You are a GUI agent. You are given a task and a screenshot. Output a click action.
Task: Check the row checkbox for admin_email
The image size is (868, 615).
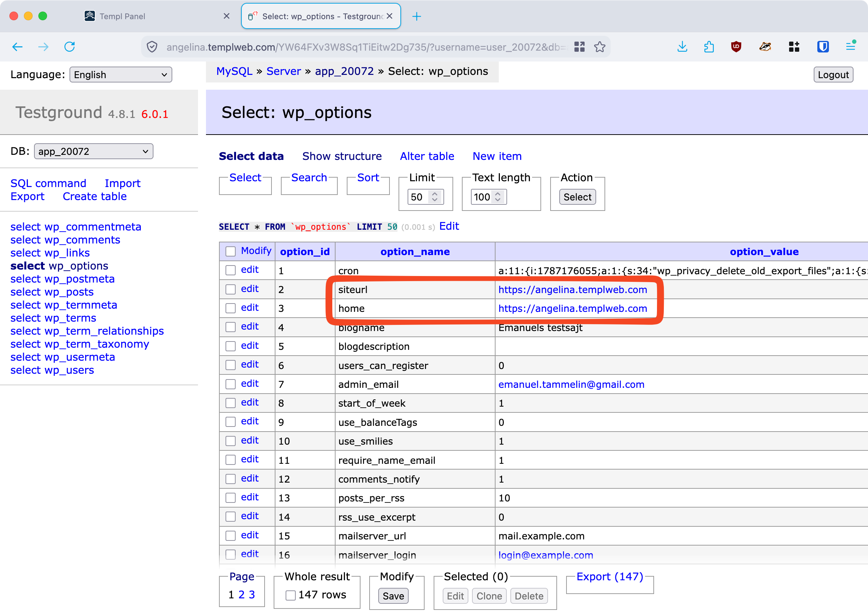click(x=230, y=384)
